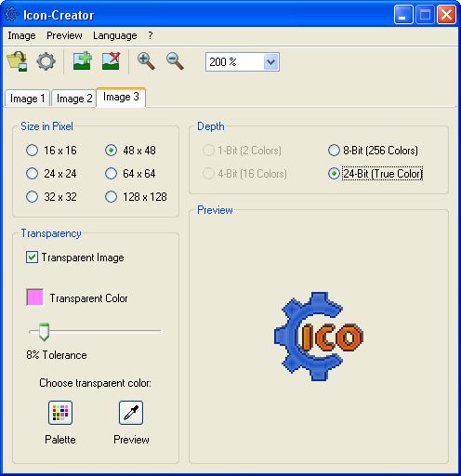
Task: Zoom out with magnifier minus icon
Action: [175, 61]
